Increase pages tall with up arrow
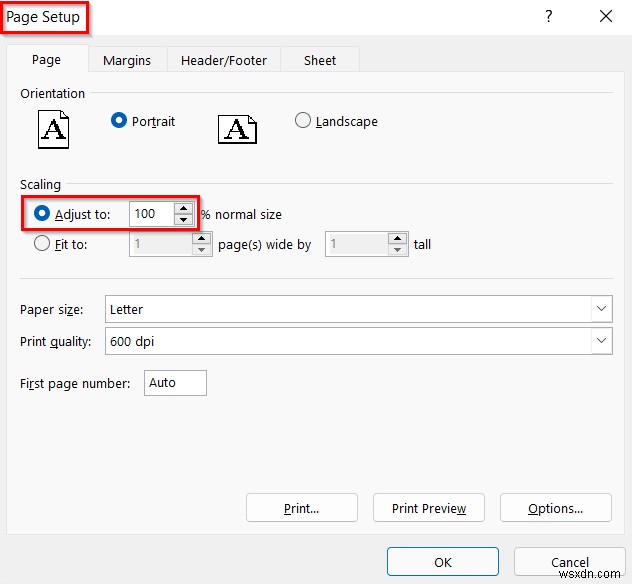The width and height of the screenshot is (632, 584). pyautogui.click(x=397, y=238)
